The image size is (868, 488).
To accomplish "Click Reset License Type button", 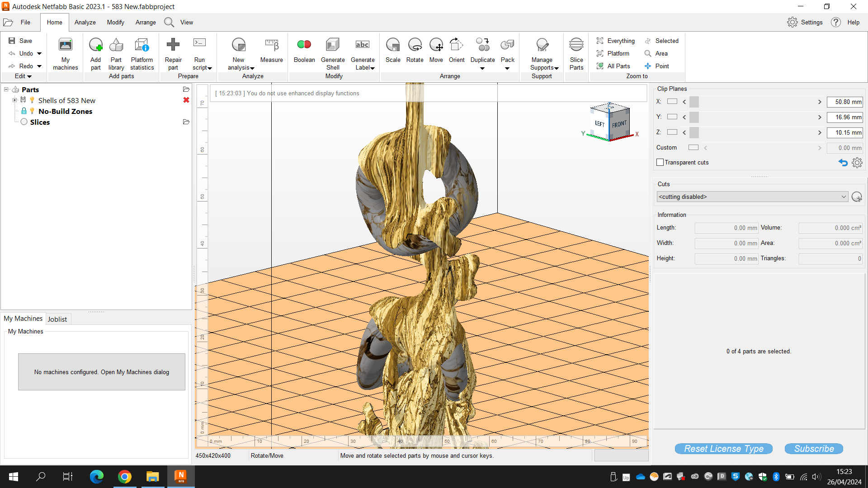I will pyautogui.click(x=723, y=449).
